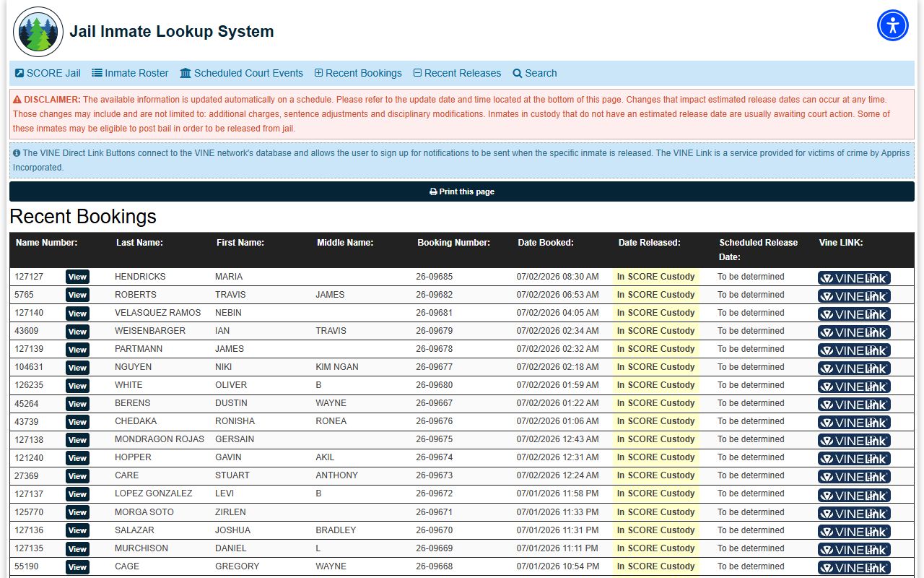
Task: Open the VINELink for SALAZAR
Action: pyautogui.click(x=854, y=531)
